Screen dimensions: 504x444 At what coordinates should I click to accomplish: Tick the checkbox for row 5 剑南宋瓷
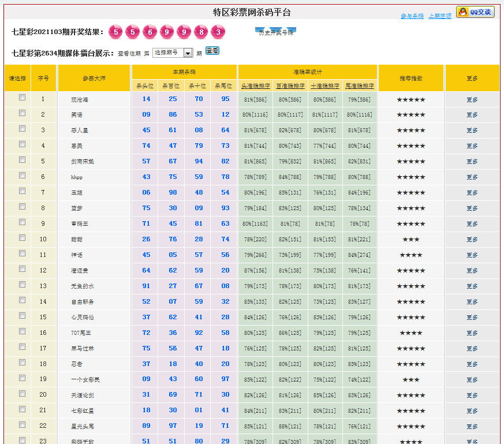point(22,160)
